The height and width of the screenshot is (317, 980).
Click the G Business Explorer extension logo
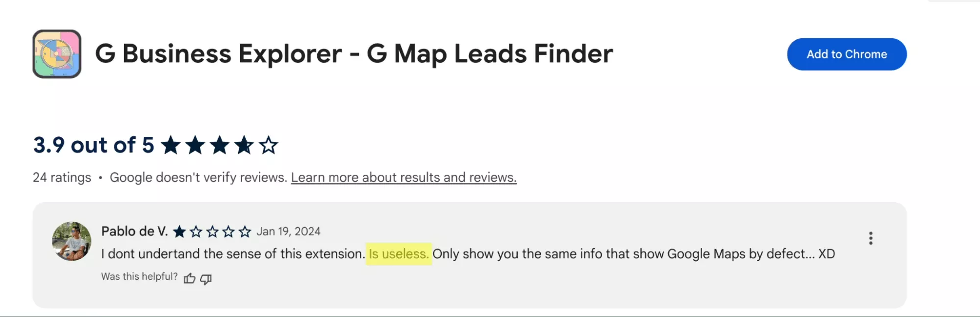57,54
